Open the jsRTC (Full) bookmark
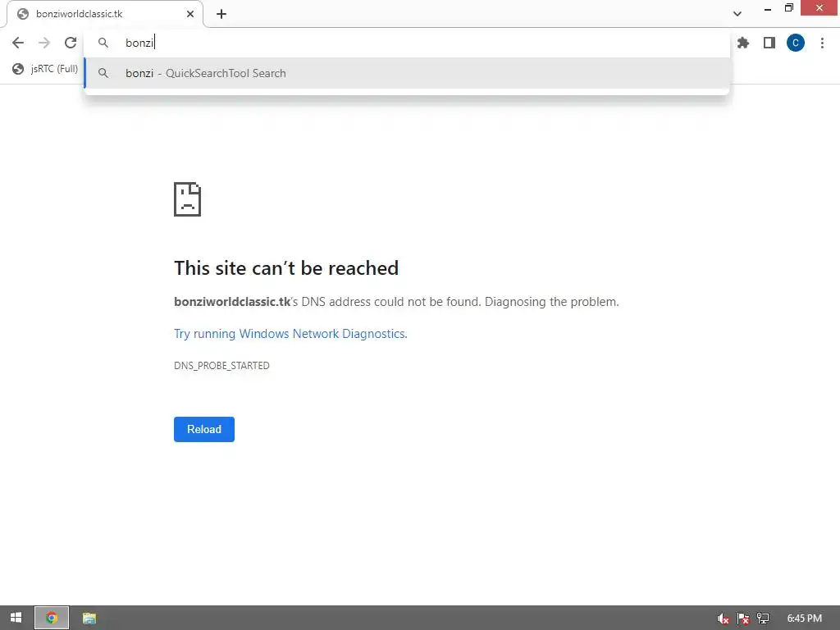Screen dimensions: 840x630 tap(46, 69)
